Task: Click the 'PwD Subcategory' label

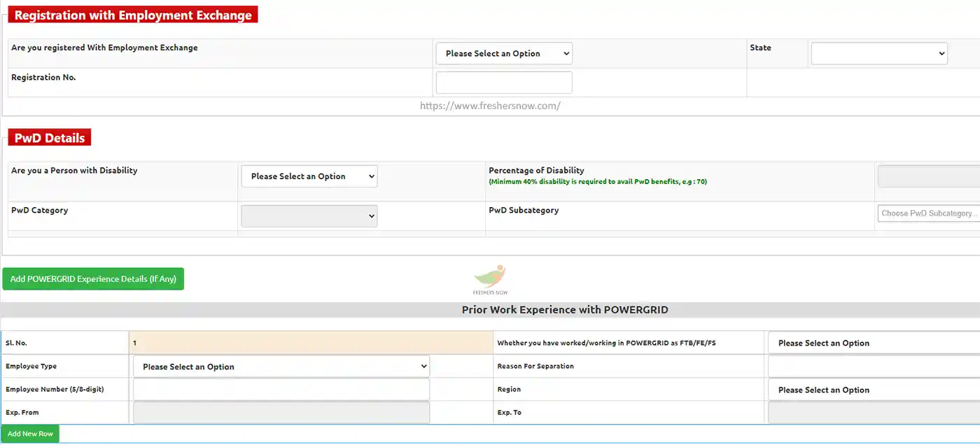Action: tap(524, 210)
